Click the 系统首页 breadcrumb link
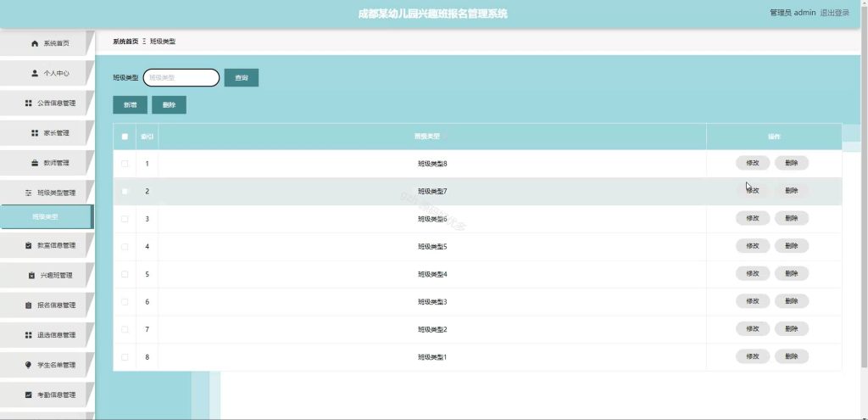Image resolution: width=868 pixels, height=420 pixels. click(x=125, y=42)
